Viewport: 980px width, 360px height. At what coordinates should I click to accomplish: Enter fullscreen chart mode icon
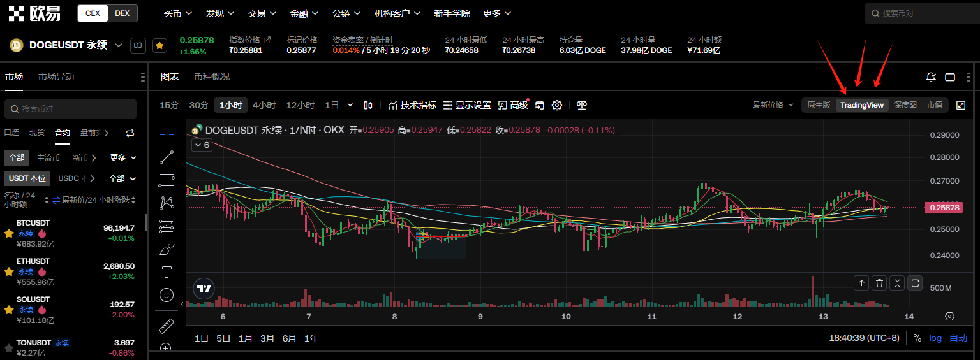pyautogui.click(x=961, y=105)
